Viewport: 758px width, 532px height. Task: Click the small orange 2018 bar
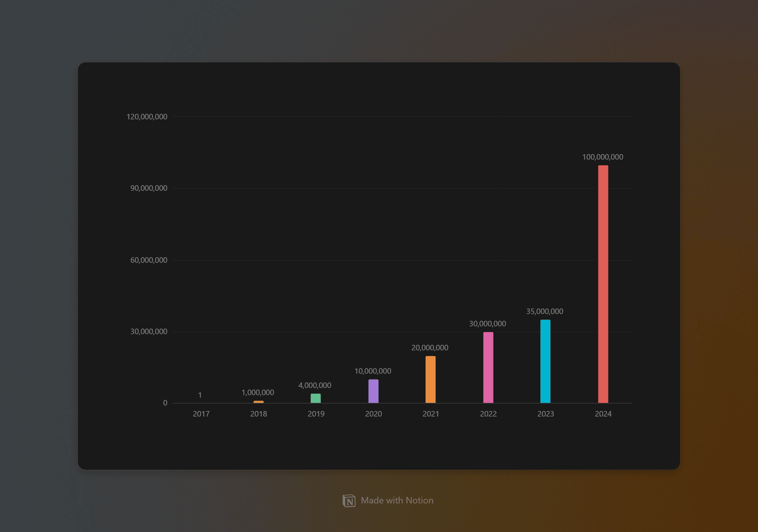click(259, 402)
